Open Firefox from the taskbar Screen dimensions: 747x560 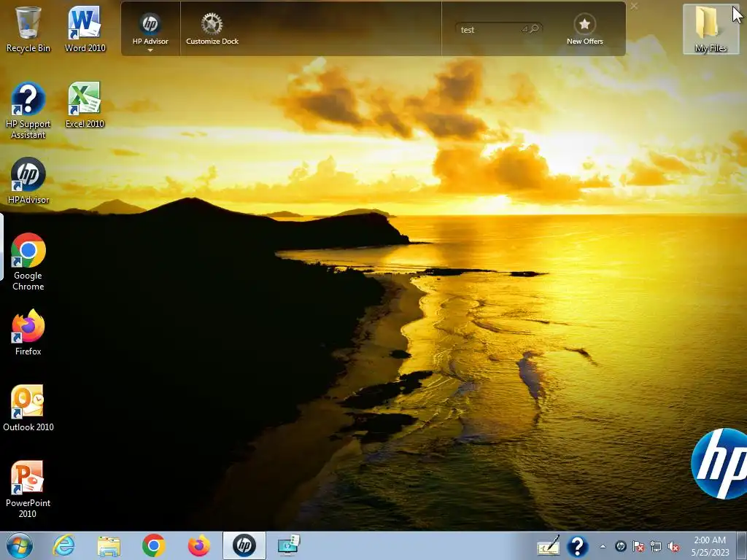[x=198, y=545]
